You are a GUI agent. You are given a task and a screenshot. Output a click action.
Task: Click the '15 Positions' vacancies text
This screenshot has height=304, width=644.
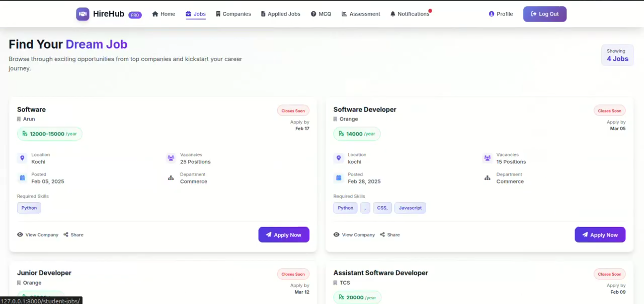coord(511,162)
